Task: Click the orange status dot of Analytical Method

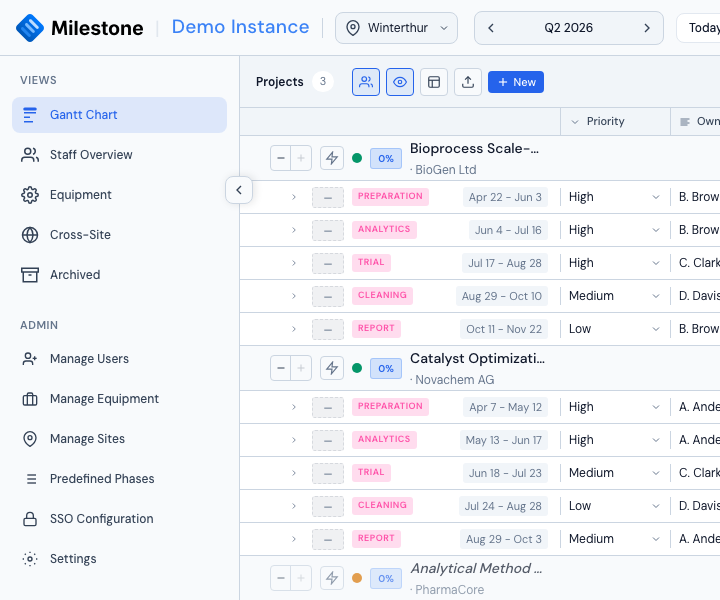Action: [x=357, y=578]
